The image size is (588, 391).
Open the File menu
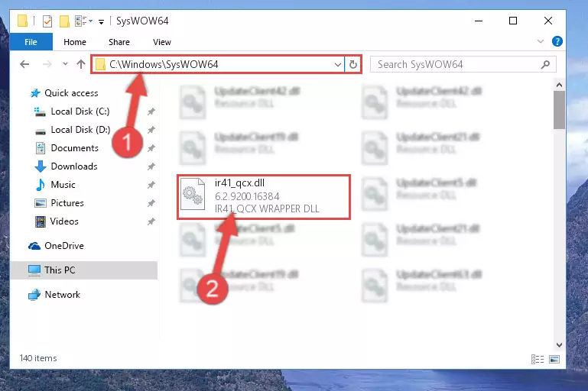[31, 42]
